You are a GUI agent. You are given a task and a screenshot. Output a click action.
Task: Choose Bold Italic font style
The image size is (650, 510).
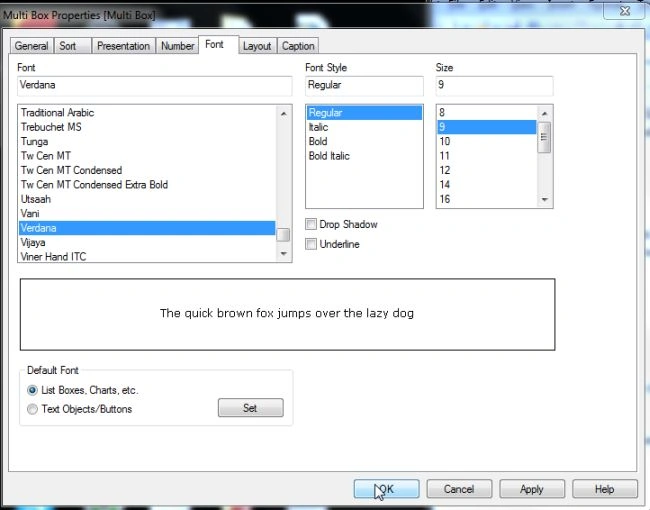tap(364, 156)
